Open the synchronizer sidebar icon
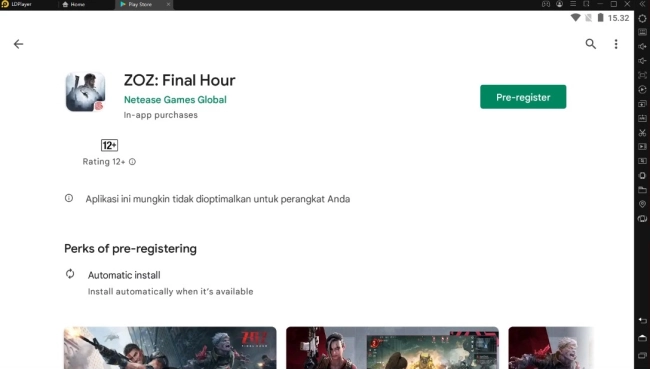This screenshot has width=650, height=369. (x=642, y=161)
